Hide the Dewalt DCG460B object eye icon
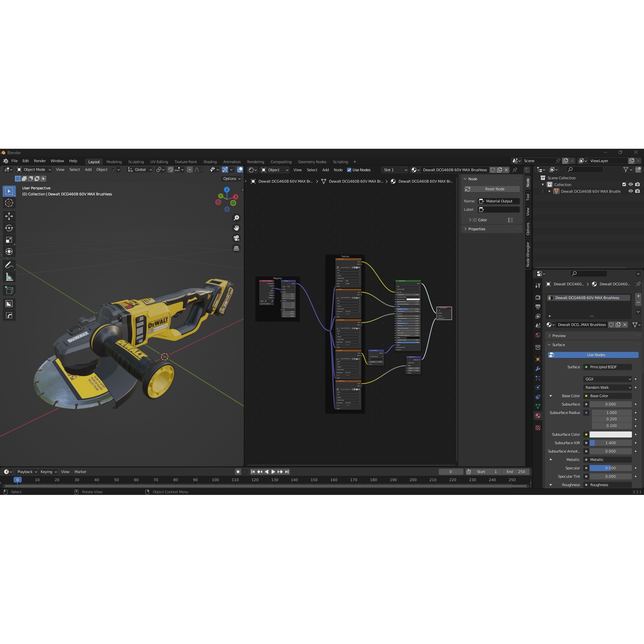Viewport: 644px width, 644px height. pyautogui.click(x=631, y=191)
